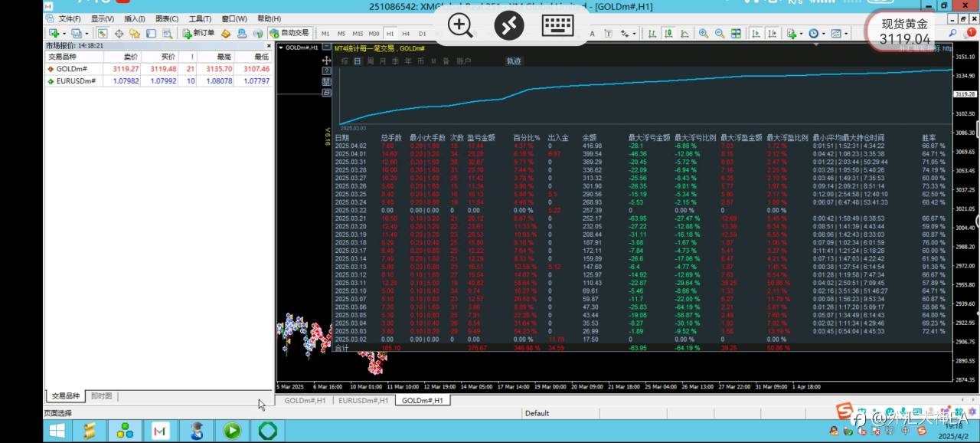This screenshot has width=980, height=443.
Task: Click the 新订单 new order button
Action: 199,33
